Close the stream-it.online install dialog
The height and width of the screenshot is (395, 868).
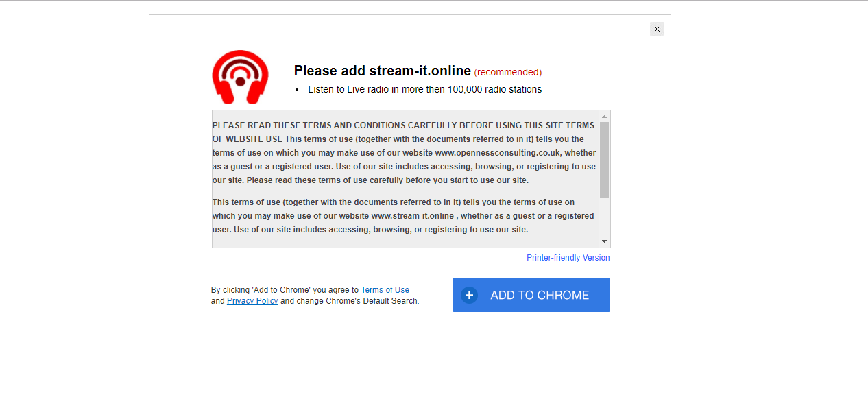(x=657, y=29)
